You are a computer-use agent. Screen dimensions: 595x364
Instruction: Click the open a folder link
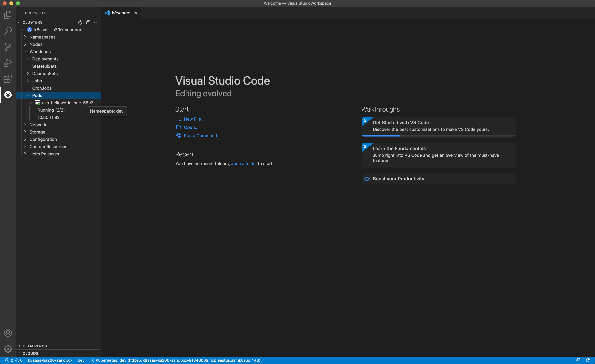tap(244, 164)
